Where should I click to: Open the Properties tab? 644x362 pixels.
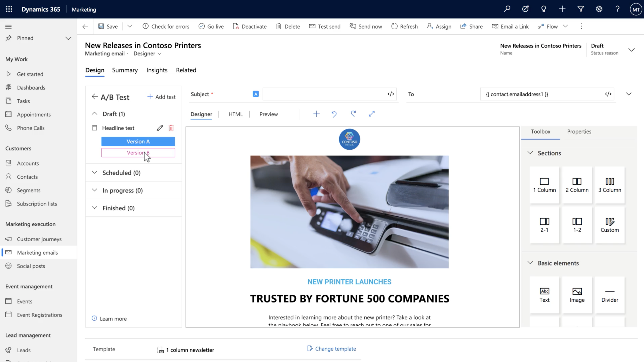point(579,132)
